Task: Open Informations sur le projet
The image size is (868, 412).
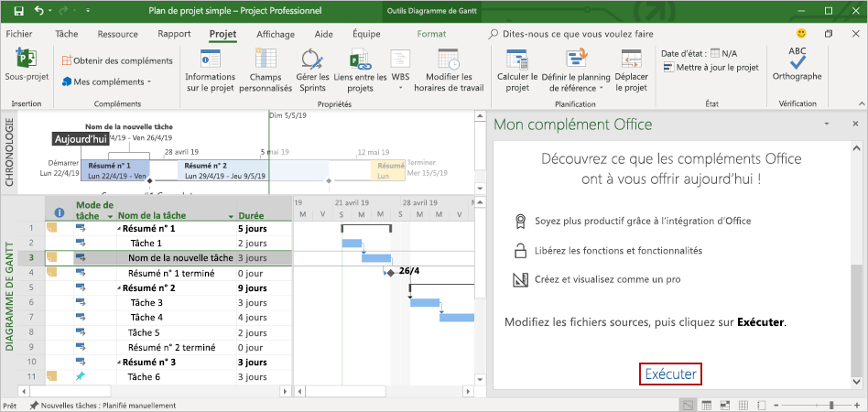Action: pos(211,70)
